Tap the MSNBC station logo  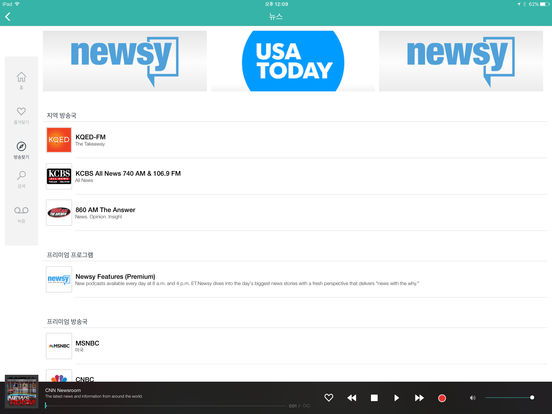click(x=59, y=346)
